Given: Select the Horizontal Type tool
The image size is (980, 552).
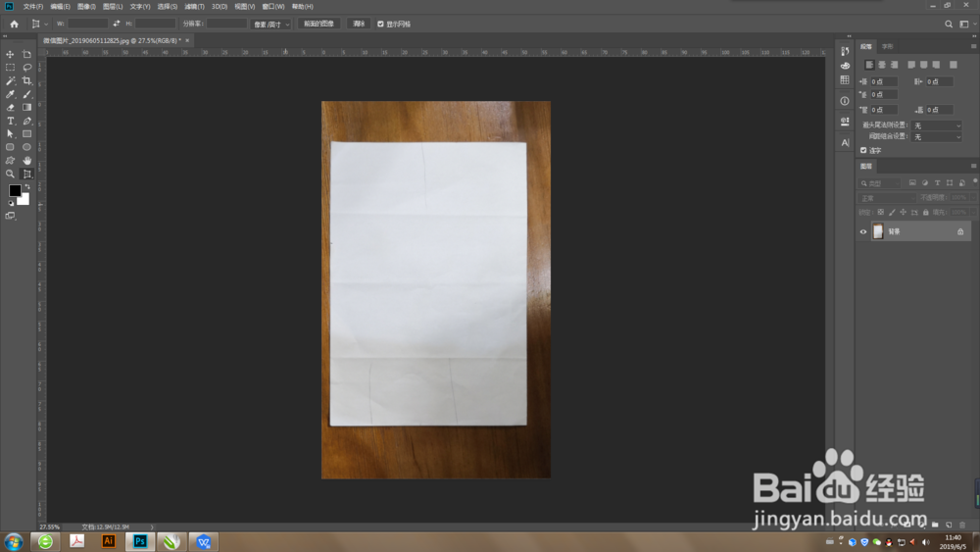Looking at the screenshot, I should pos(10,121).
